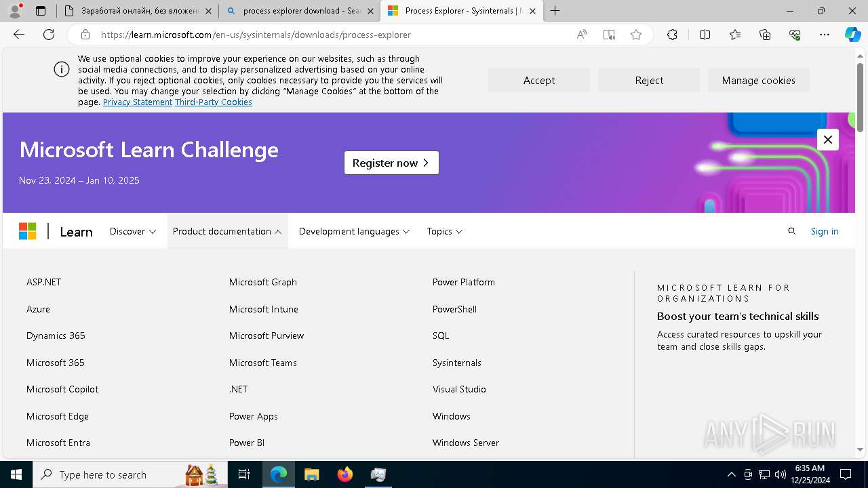The width and height of the screenshot is (868, 488).
Task: Open a new tab with plus icon
Action: [x=555, y=11]
